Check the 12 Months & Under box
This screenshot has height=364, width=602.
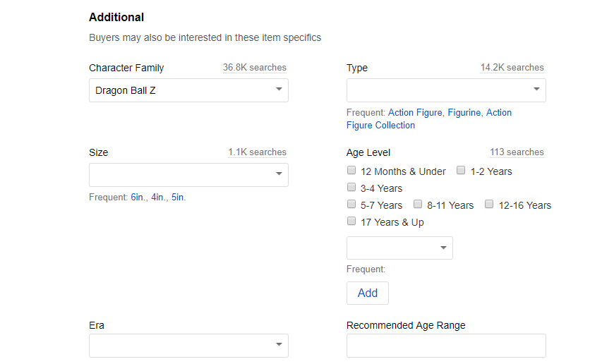(351, 170)
